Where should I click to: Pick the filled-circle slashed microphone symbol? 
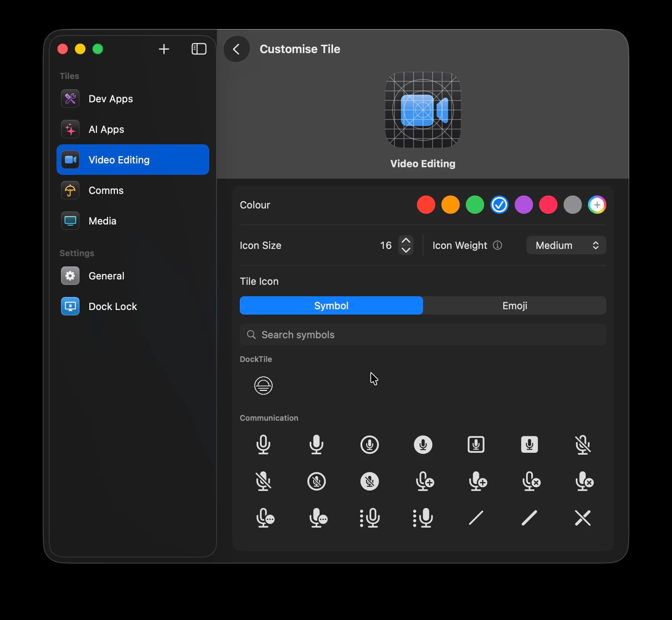coord(370,481)
